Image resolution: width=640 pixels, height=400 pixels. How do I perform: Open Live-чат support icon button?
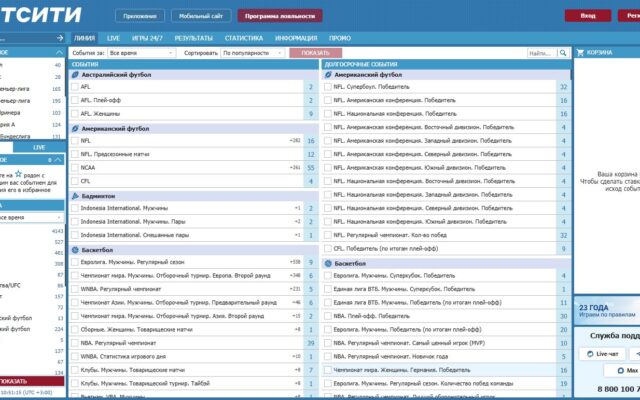tap(602, 354)
